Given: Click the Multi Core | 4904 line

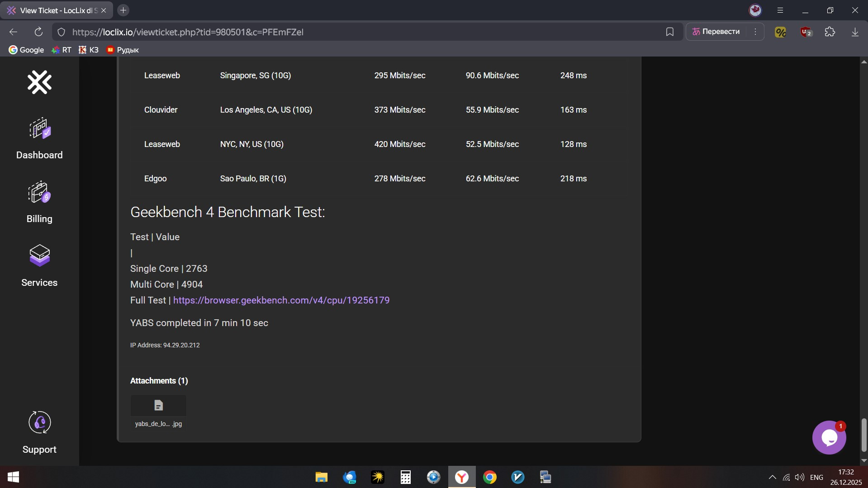Looking at the screenshot, I should point(166,284).
